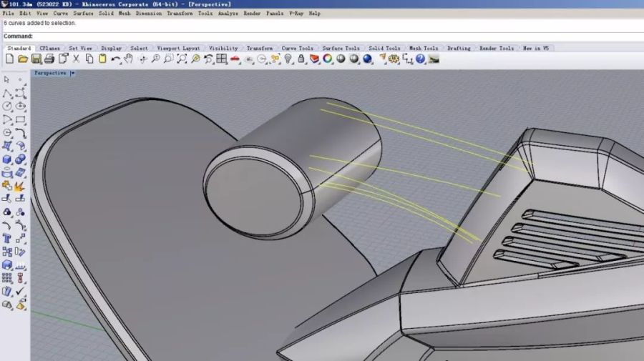Switch to the Viewport Layout tab

click(x=178, y=48)
